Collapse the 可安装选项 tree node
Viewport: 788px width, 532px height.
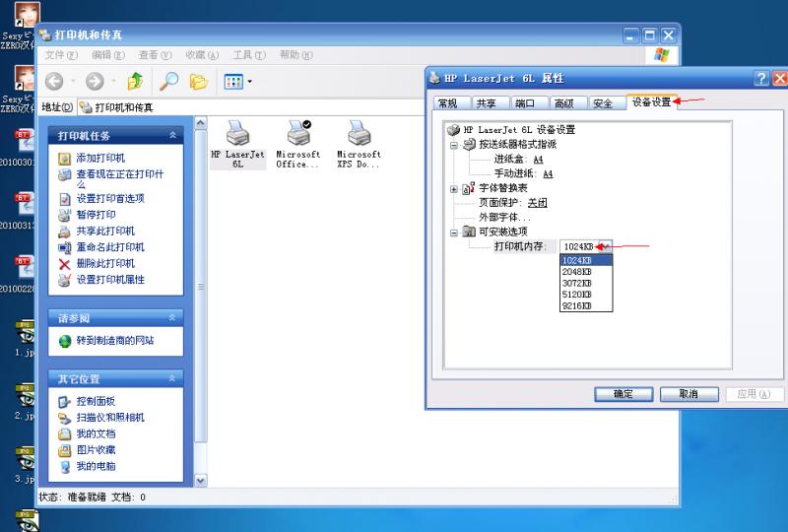(454, 233)
